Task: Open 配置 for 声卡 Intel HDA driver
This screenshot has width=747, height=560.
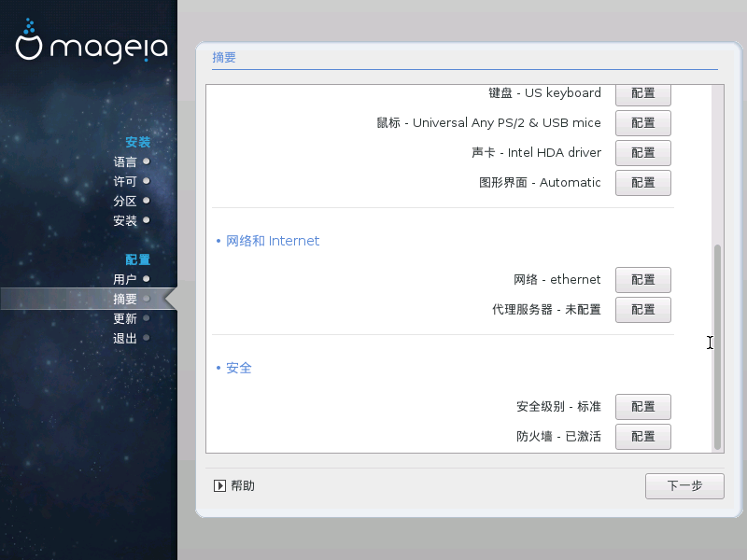Action: pos(643,153)
